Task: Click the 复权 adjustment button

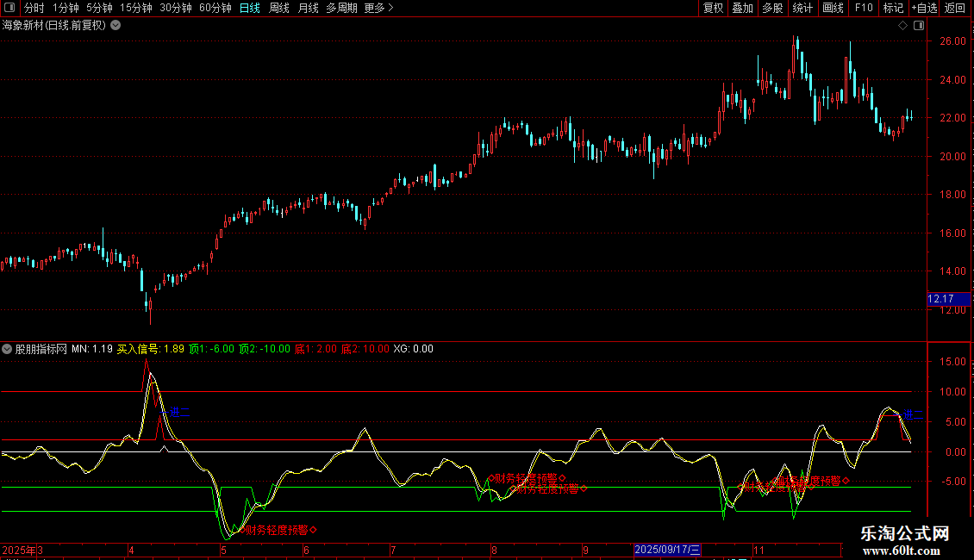Action: (x=713, y=8)
